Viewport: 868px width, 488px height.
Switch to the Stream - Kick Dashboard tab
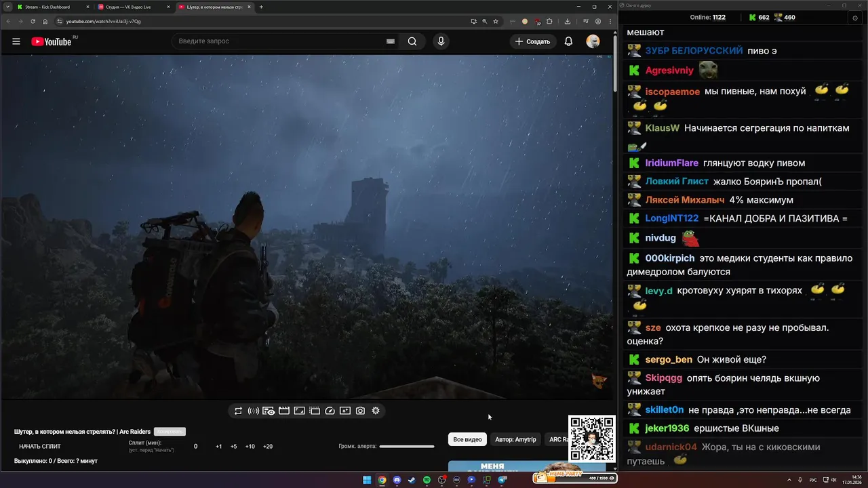(52, 7)
